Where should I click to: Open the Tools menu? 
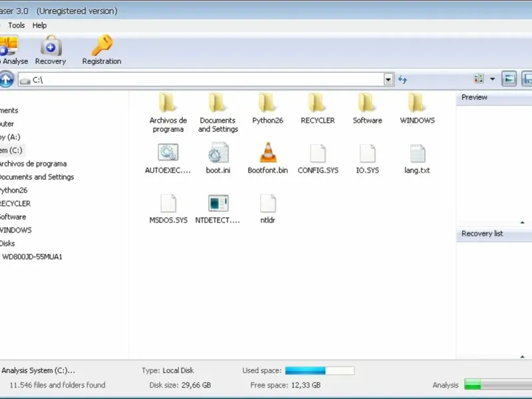point(16,25)
